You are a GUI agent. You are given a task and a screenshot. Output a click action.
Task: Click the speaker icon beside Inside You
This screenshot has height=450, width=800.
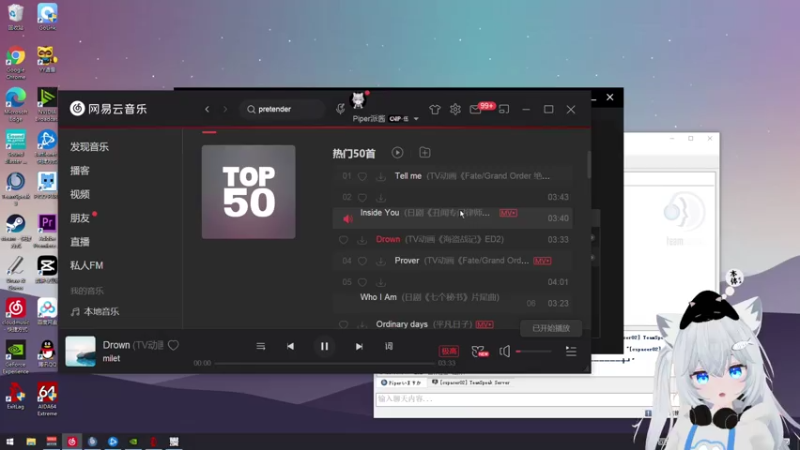click(x=348, y=219)
